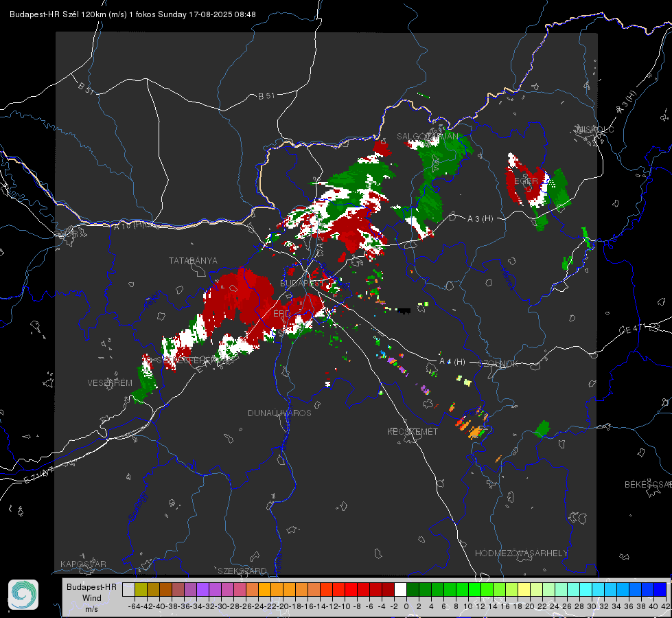Select the HÓDMEZŐVÁSÁRHELY city label
Viewport: 672px width, 618px height.
click(521, 553)
